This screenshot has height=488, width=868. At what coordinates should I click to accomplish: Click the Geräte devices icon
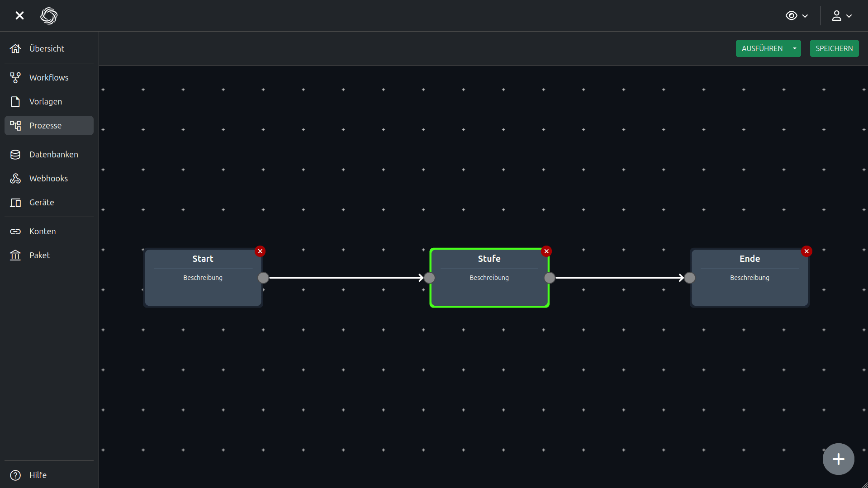(15, 203)
